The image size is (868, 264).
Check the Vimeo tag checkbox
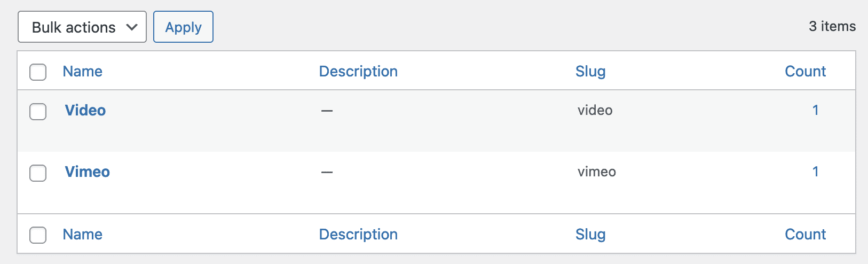tap(38, 173)
